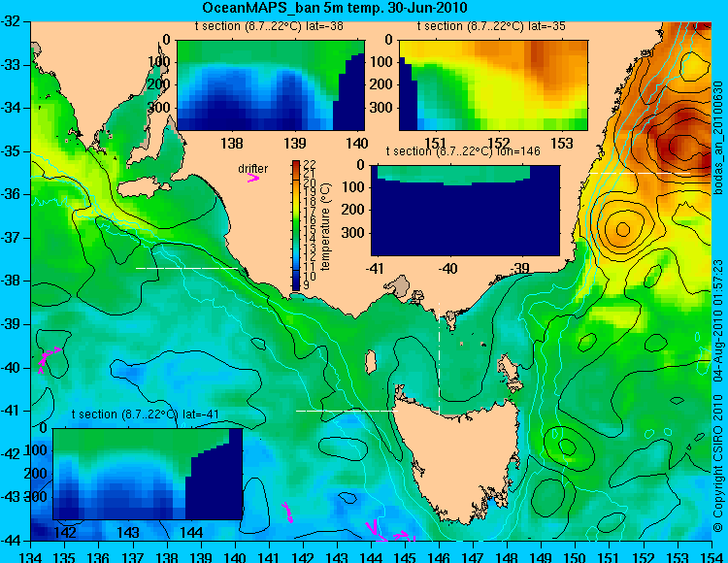This screenshot has height=563, width=728.
Task: Click the '143' label under the lat=-41 inset
Action: coord(128,532)
